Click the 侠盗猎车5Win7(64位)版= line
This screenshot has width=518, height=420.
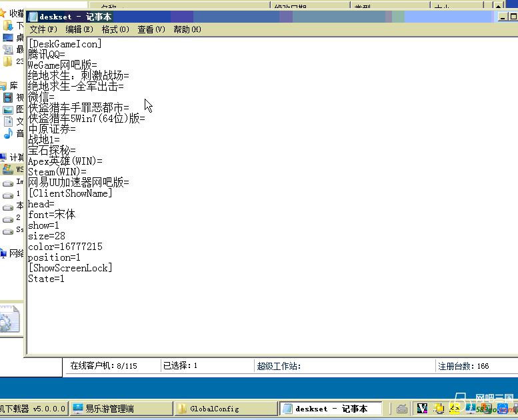coord(87,118)
